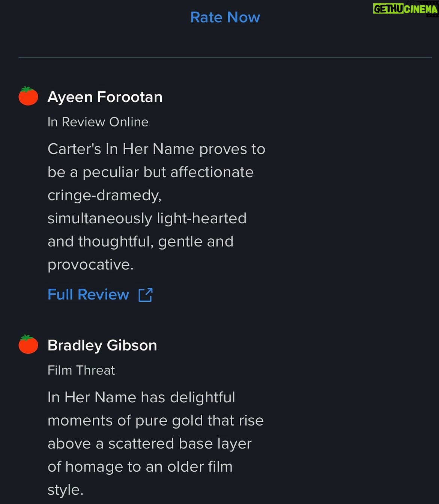Image resolution: width=439 pixels, height=504 pixels.
Task: Click the 'above a scattered base layer' line
Action: [x=150, y=444]
